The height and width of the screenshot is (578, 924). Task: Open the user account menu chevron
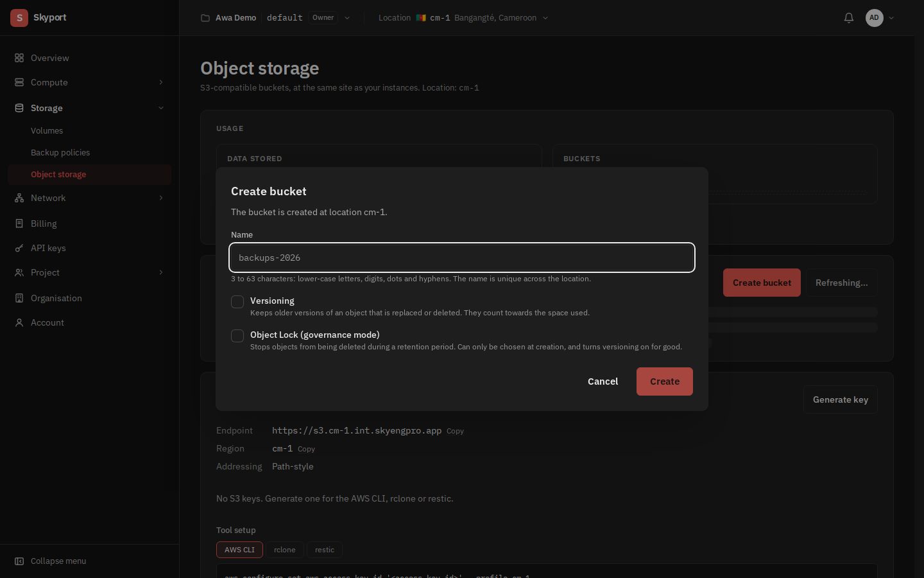click(891, 18)
